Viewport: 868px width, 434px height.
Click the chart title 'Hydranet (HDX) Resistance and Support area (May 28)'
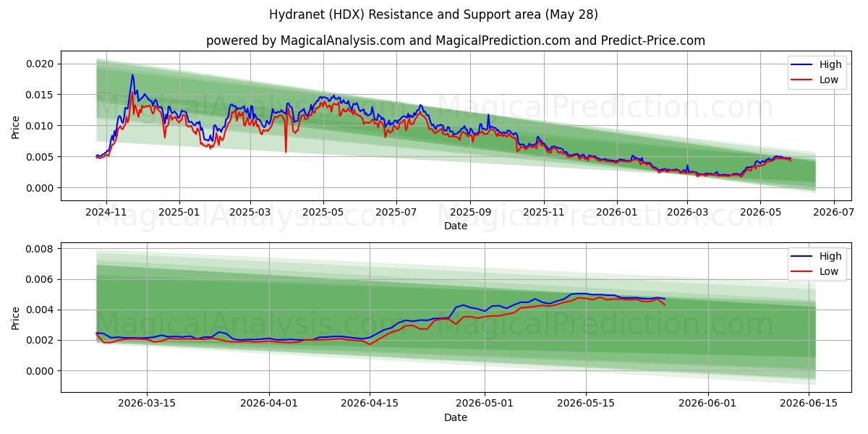pos(434,14)
